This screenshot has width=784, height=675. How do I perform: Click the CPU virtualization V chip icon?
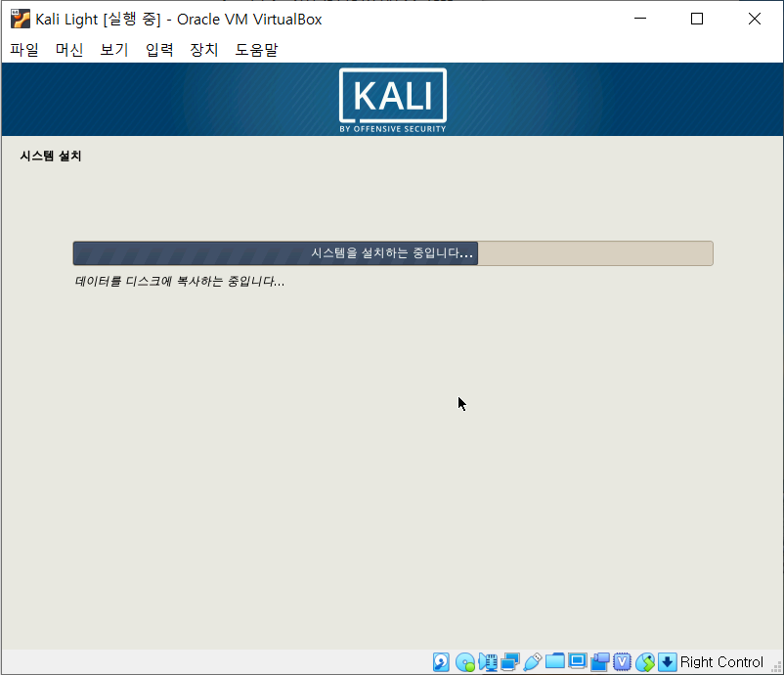tap(622, 662)
